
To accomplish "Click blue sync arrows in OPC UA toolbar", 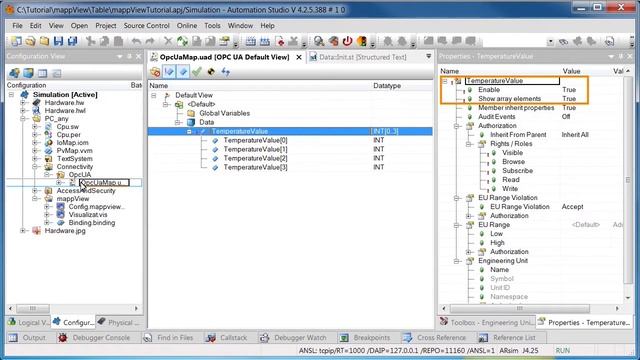I will pyautogui.click(x=225, y=72).
